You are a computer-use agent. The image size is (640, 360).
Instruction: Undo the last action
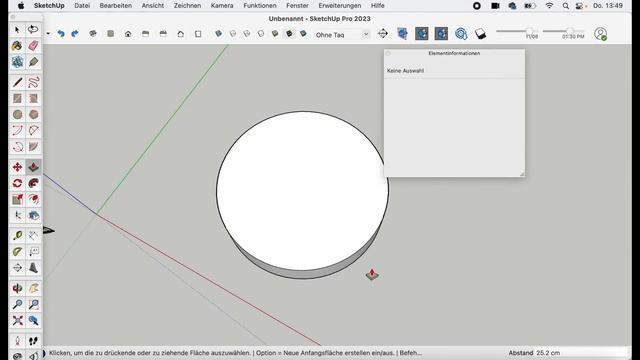coord(61,34)
